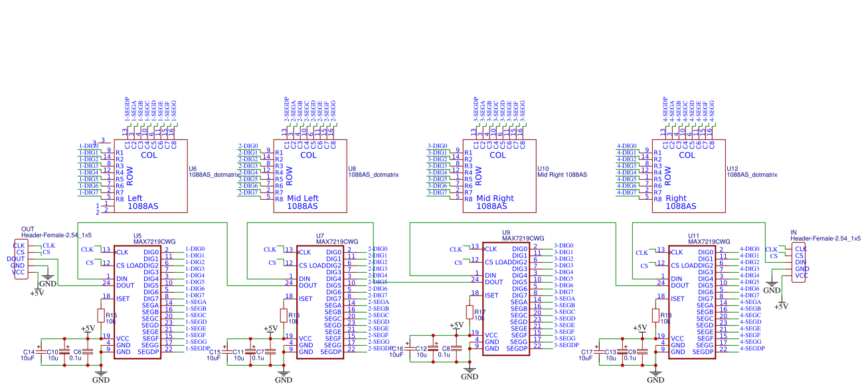
Task: Select the OUT Header-Female connector
Action: point(21,259)
